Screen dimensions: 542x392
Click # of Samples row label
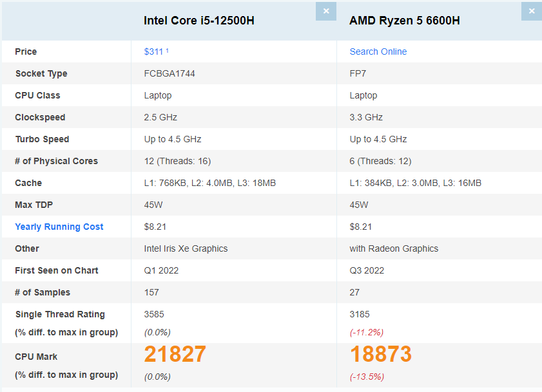[x=43, y=292]
